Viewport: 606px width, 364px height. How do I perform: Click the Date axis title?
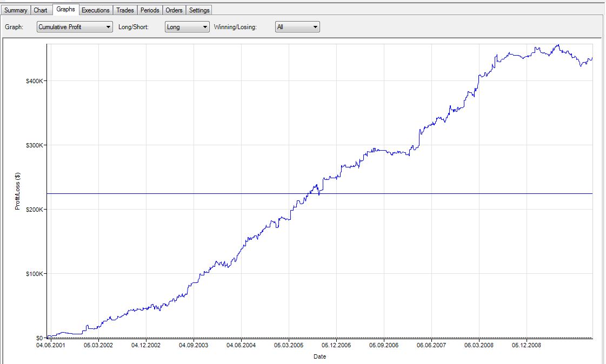(x=319, y=356)
